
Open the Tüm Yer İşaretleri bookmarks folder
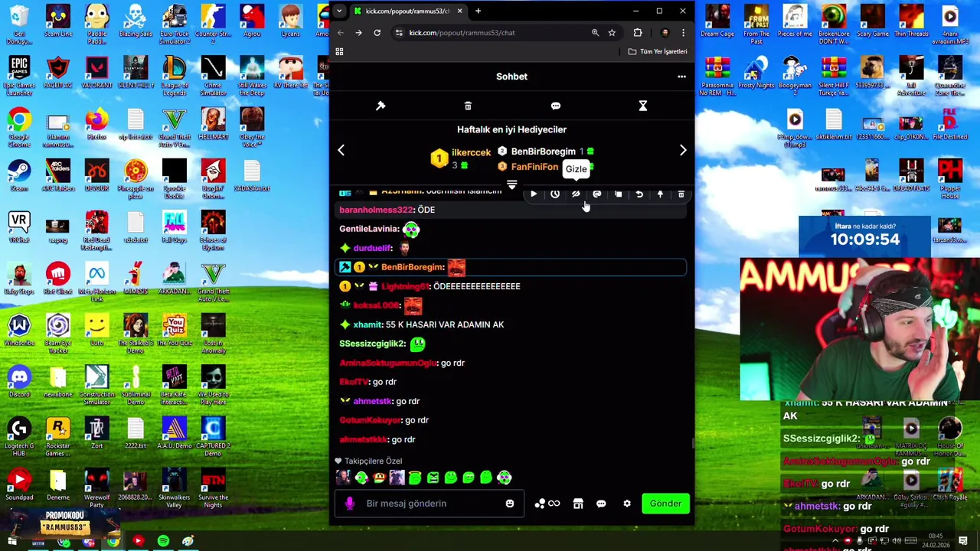click(x=658, y=51)
